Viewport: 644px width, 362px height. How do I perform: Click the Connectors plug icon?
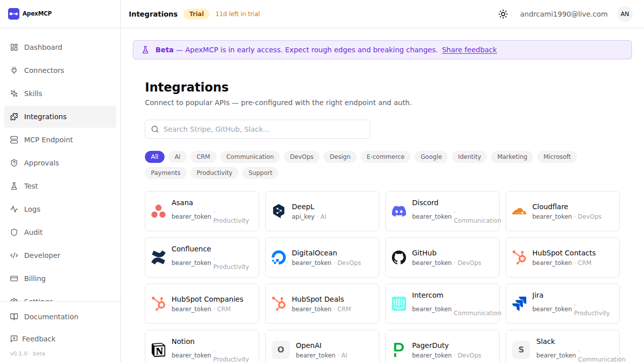pos(14,70)
